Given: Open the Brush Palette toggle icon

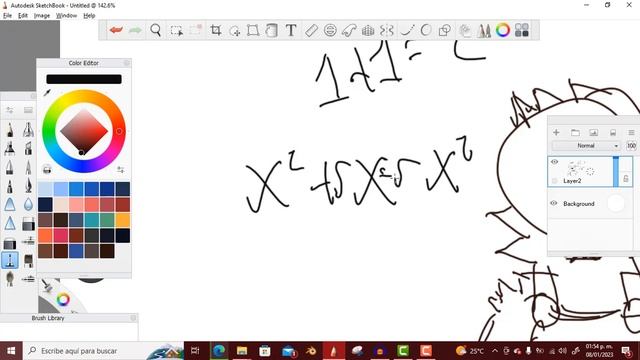Looking at the screenshot, I should tap(484, 31).
